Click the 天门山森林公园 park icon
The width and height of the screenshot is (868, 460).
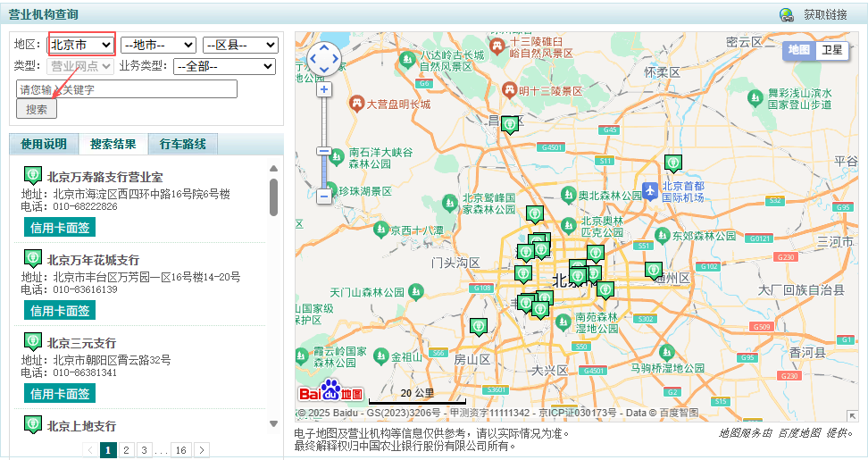pos(416,291)
